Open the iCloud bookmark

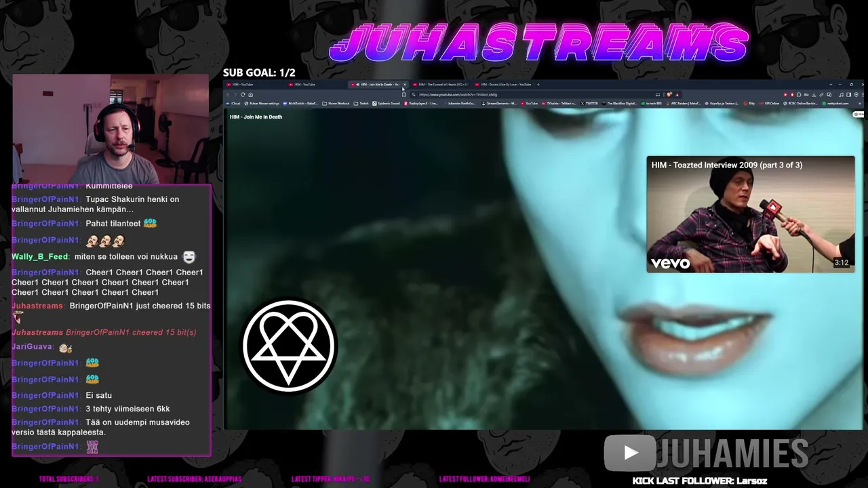(x=234, y=104)
